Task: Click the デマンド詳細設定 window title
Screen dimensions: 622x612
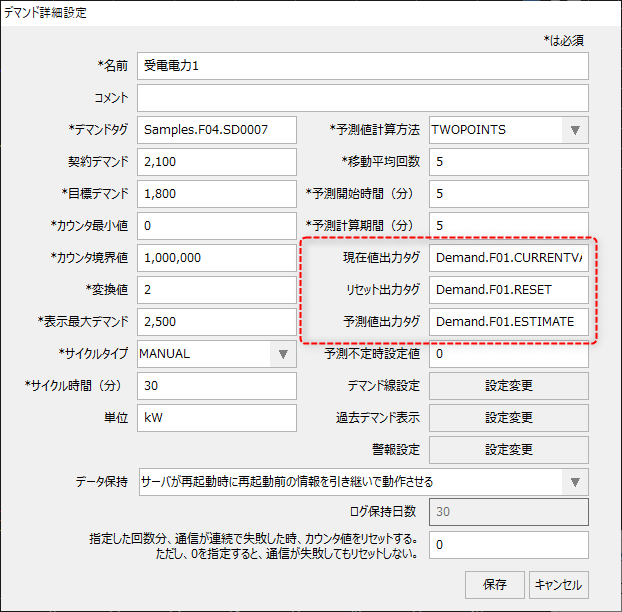Action: click(x=45, y=13)
